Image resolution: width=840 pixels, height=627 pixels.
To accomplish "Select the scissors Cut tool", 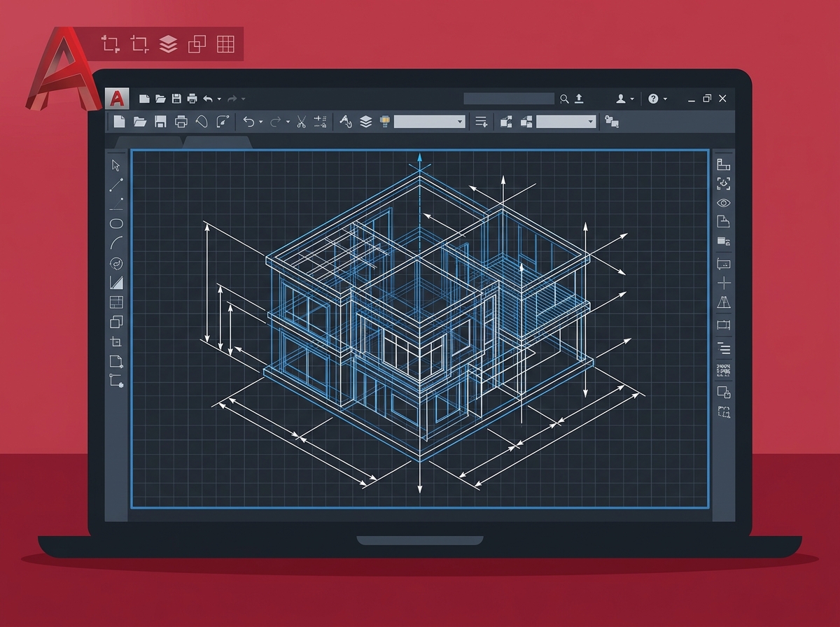I will (x=302, y=122).
